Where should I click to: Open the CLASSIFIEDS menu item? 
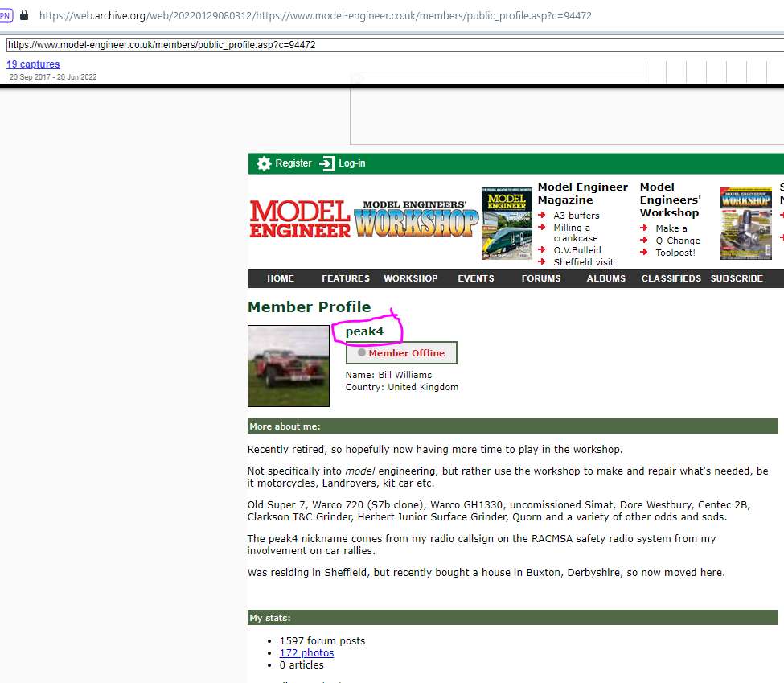pyautogui.click(x=671, y=278)
